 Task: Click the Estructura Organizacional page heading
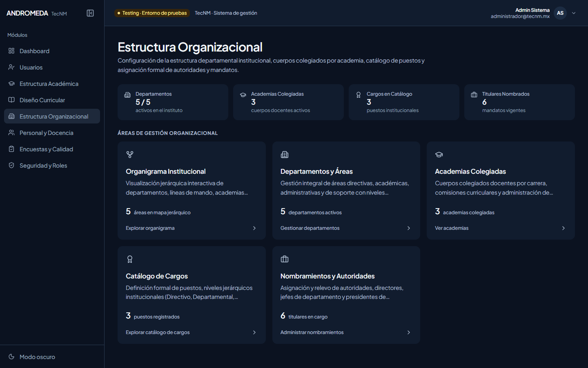click(x=190, y=47)
